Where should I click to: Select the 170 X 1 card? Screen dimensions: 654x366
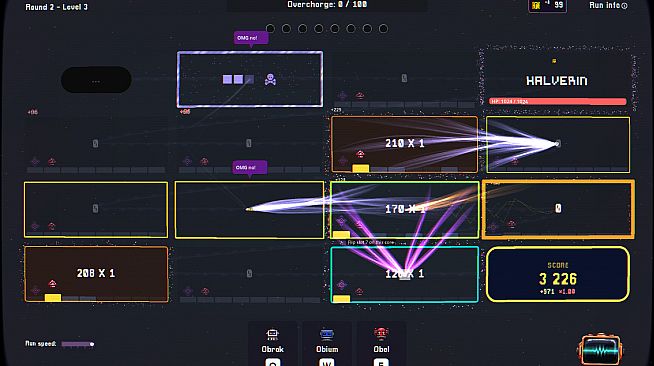pos(404,210)
